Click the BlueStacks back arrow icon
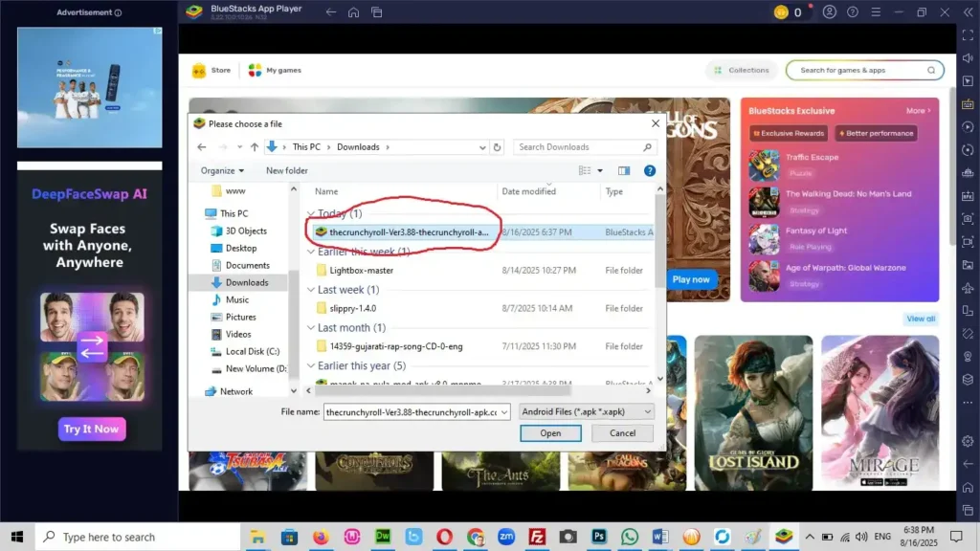Viewport: 980px width, 551px height. click(x=330, y=12)
